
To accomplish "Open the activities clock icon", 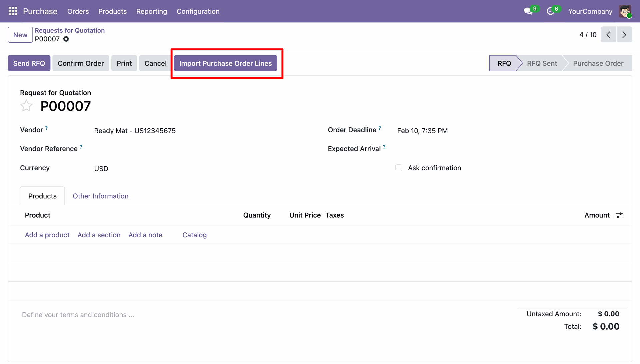I will (550, 11).
